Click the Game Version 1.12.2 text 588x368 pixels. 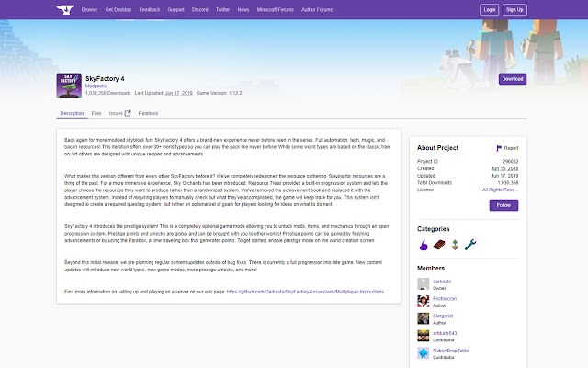click(219, 93)
